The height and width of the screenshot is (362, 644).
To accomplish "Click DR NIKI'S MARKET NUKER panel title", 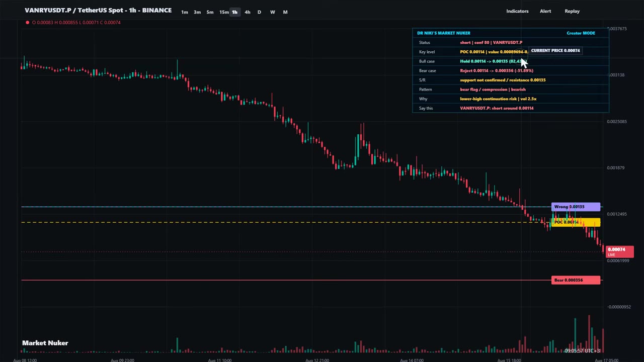I will 444,33.
